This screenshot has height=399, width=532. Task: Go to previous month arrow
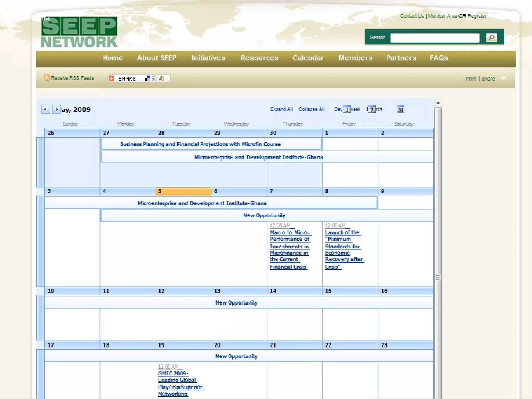(45, 109)
